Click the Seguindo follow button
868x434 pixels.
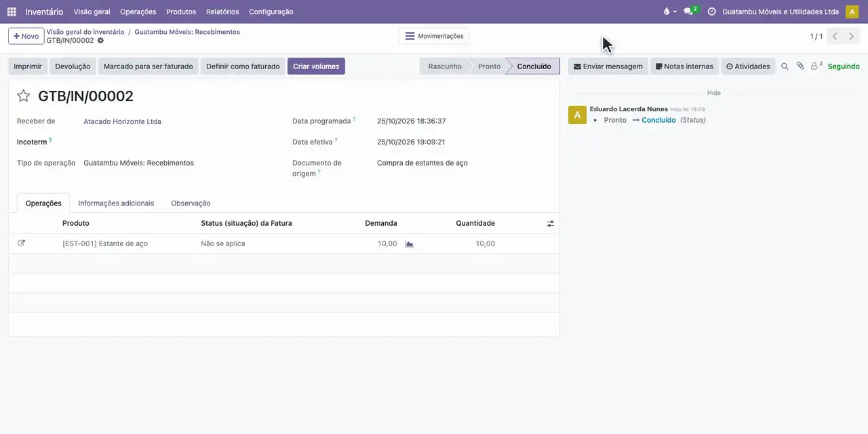(844, 66)
